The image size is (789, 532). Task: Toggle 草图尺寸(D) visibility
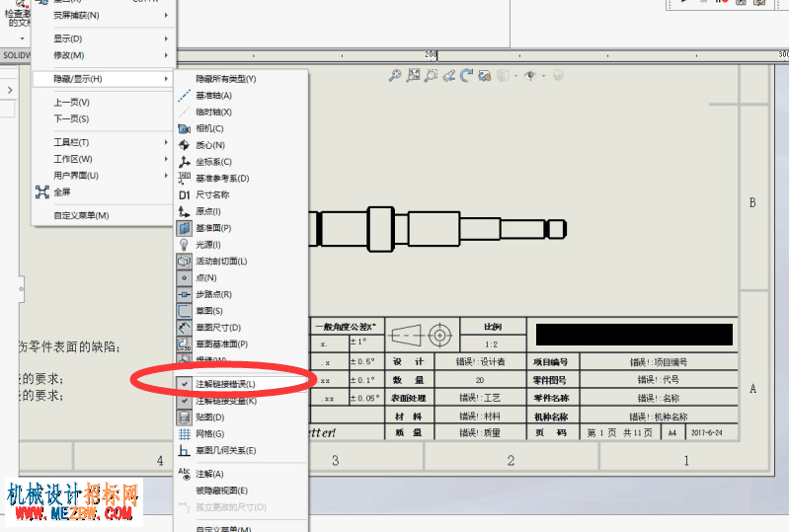tap(185, 328)
